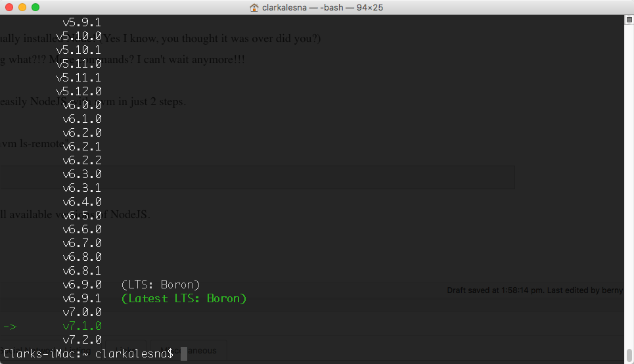Click the 'Clarks-iMac:~ clarkalesna$' prompt text
634x364 pixels.
[x=88, y=353]
